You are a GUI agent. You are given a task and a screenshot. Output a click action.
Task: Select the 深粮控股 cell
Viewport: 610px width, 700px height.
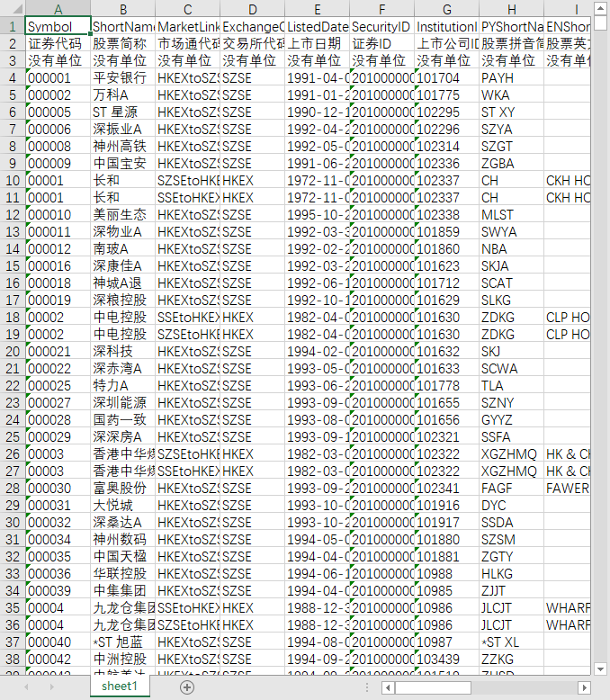[122, 300]
